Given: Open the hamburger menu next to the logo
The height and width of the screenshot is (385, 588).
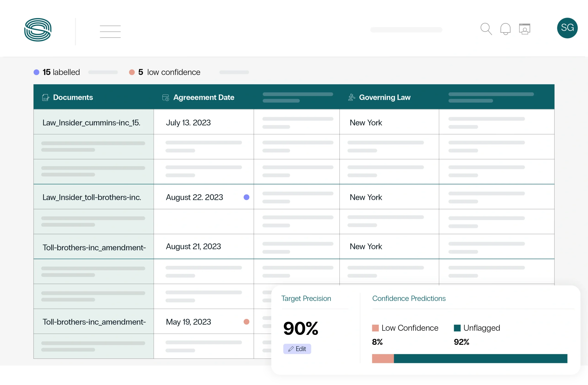Looking at the screenshot, I should (x=110, y=31).
